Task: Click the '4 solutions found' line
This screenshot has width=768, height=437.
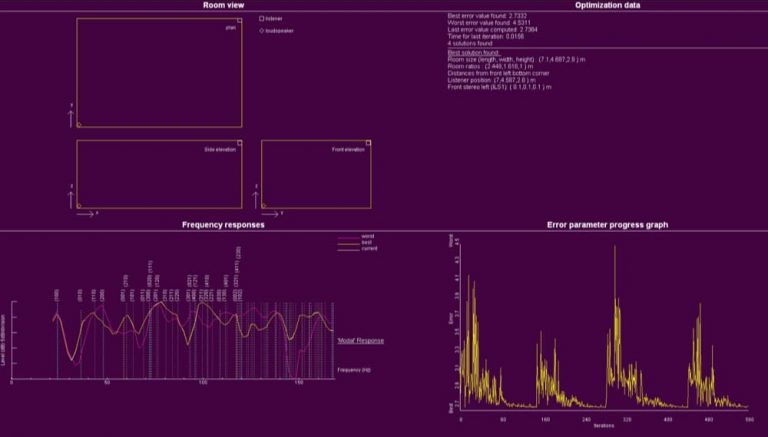Action: pyautogui.click(x=470, y=44)
